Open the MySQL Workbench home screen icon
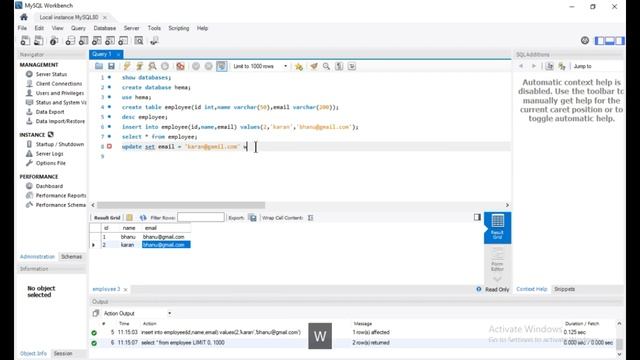The height and width of the screenshot is (360, 640). 24,17
